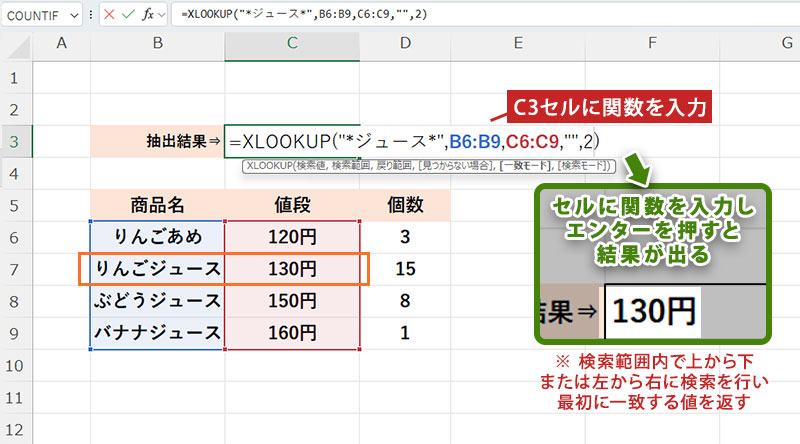Select the りんごあめ cell
Viewport: 800px width, 444px height.
(x=158, y=237)
